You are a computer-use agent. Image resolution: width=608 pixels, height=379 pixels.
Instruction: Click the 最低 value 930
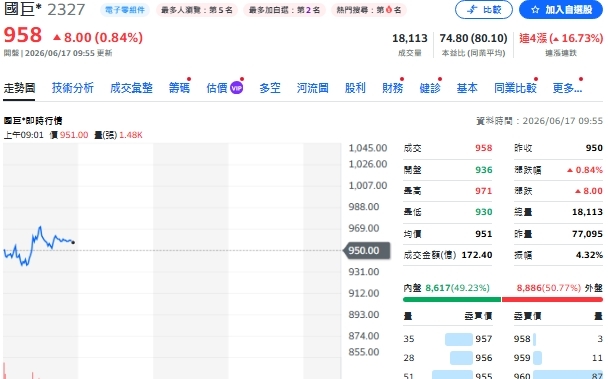point(484,212)
